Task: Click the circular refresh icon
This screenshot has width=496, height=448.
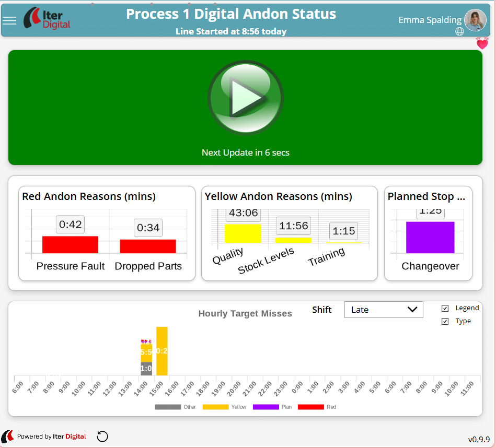Action: pos(102,437)
